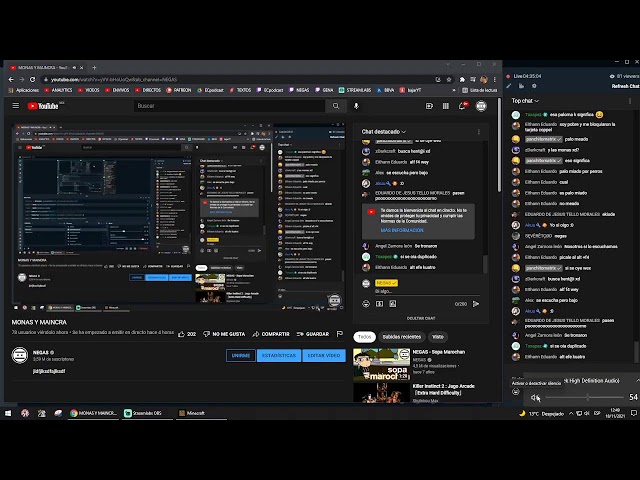
Task: Expand the Top chat dropdown in popout
Action: (x=525, y=101)
